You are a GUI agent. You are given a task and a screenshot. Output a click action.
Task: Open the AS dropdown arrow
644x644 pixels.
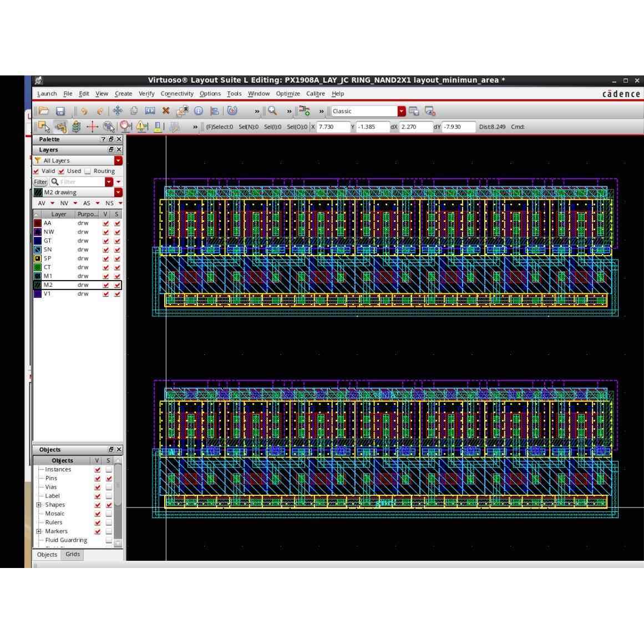[97, 204]
